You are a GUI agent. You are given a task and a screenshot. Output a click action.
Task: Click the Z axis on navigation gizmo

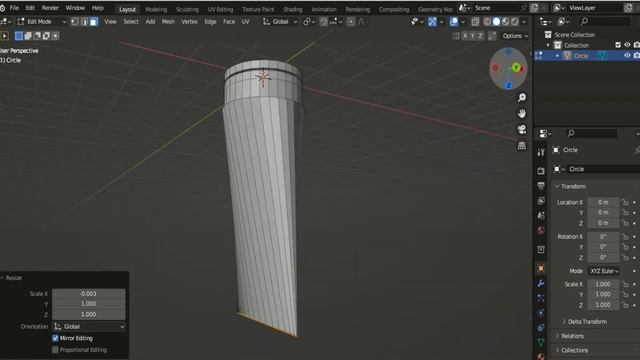tap(509, 85)
